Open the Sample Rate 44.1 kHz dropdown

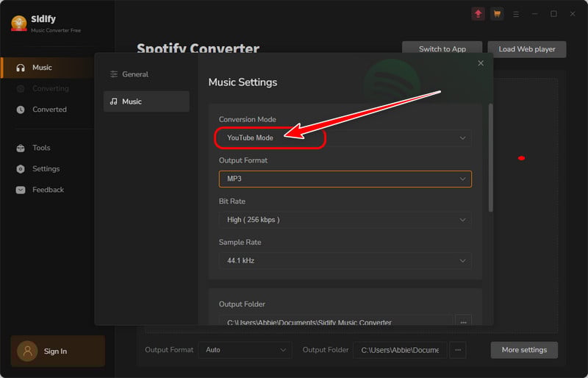(345, 260)
